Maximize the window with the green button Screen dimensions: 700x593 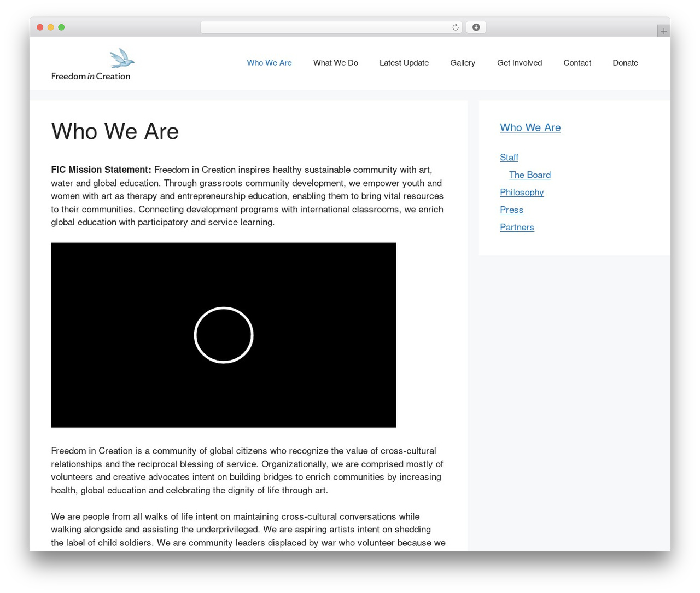click(x=61, y=27)
